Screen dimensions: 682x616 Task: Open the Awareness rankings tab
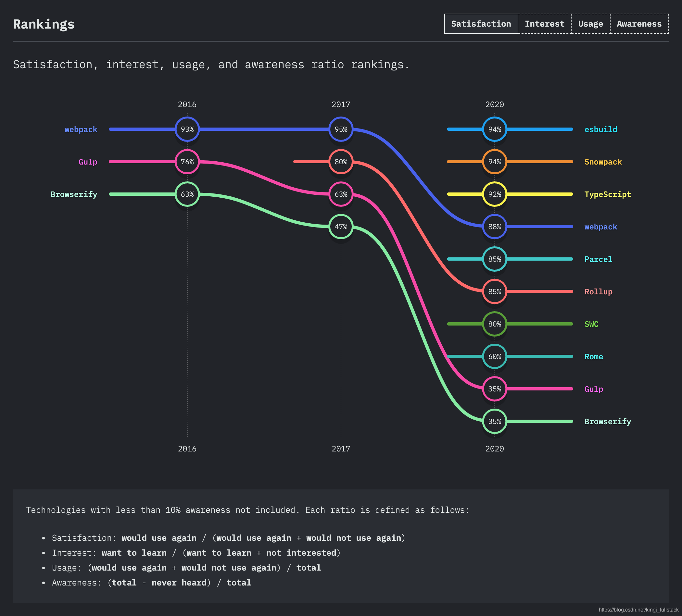click(x=639, y=24)
